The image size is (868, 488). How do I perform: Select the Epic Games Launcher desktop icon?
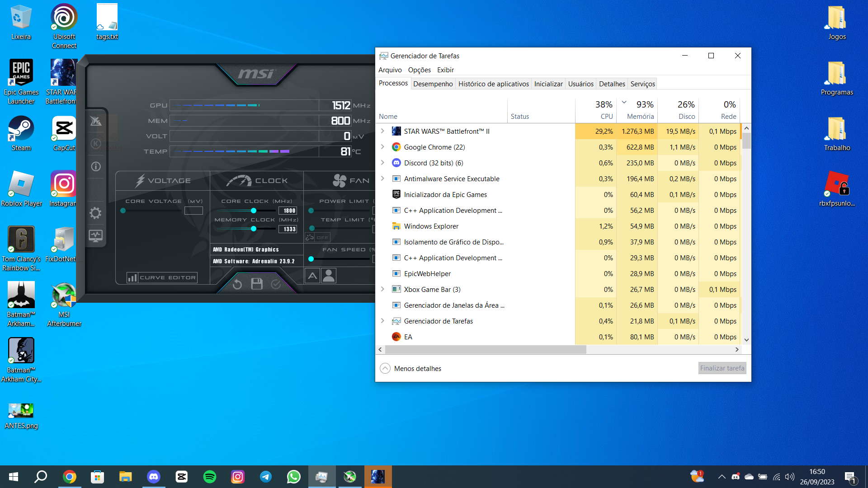21,82
